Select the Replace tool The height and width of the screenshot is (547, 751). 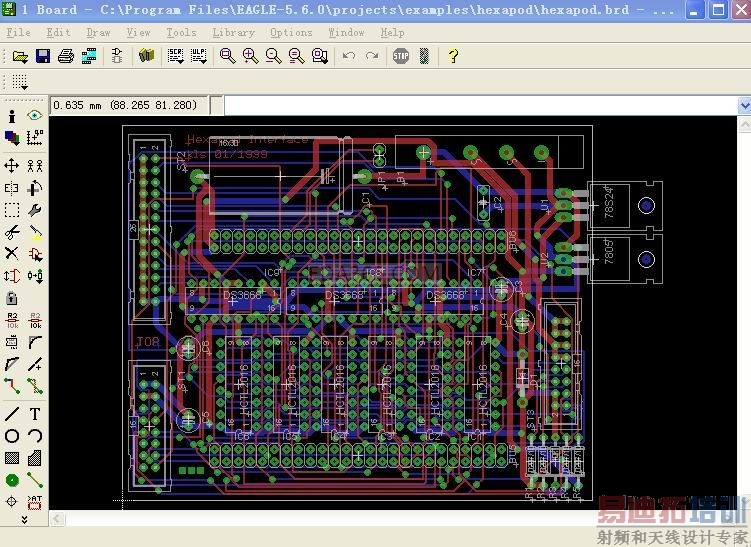tap(34, 276)
